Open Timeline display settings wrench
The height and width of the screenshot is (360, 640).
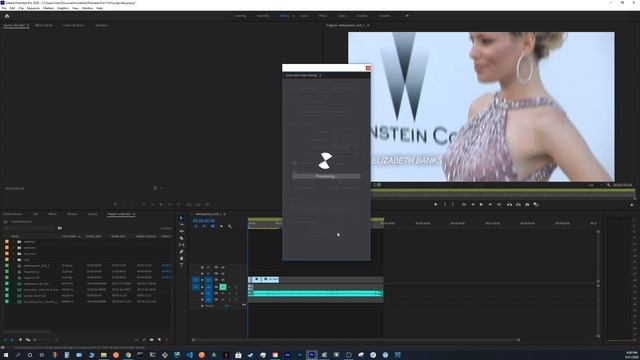point(230,227)
